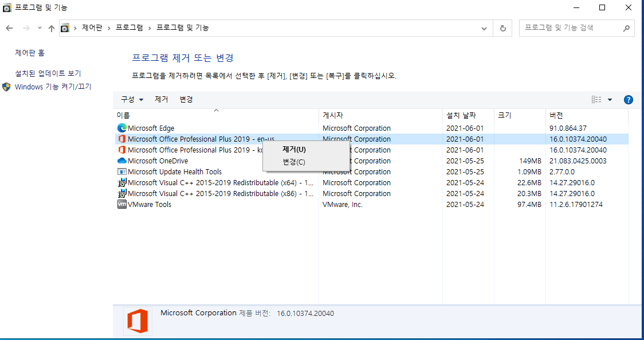Open Windows 기능 켜기/끄기 link
Viewport: 644px width, 340px height.
pos(53,87)
